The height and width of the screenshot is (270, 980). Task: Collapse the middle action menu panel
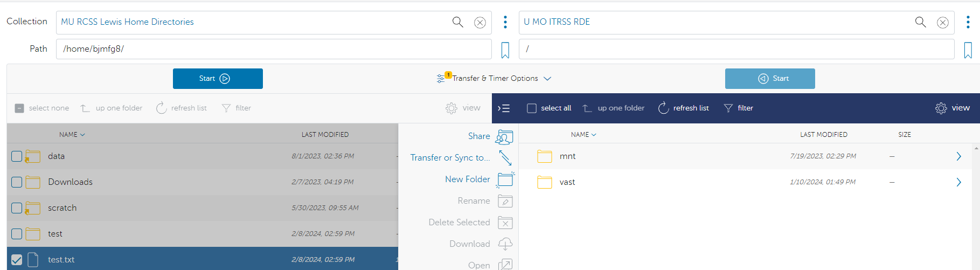504,108
